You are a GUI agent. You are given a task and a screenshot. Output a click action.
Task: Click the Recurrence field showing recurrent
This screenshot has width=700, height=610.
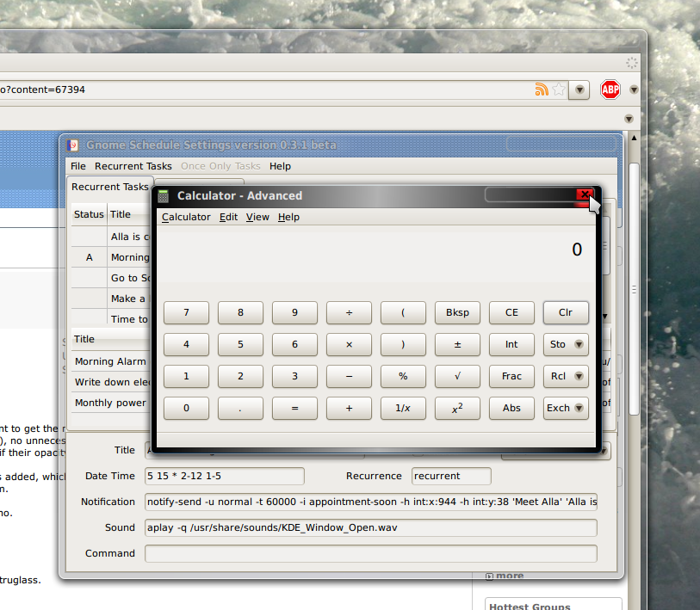pos(451,476)
